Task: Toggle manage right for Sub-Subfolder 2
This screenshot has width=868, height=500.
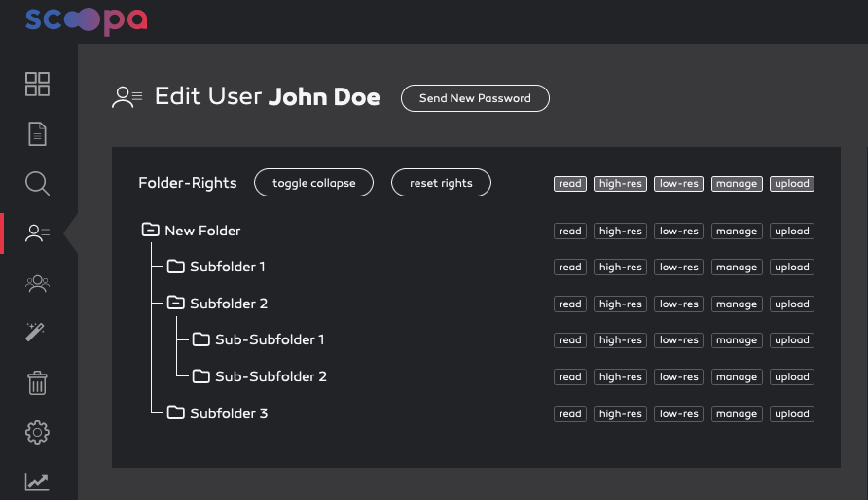Action: click(x=737, y=377)
